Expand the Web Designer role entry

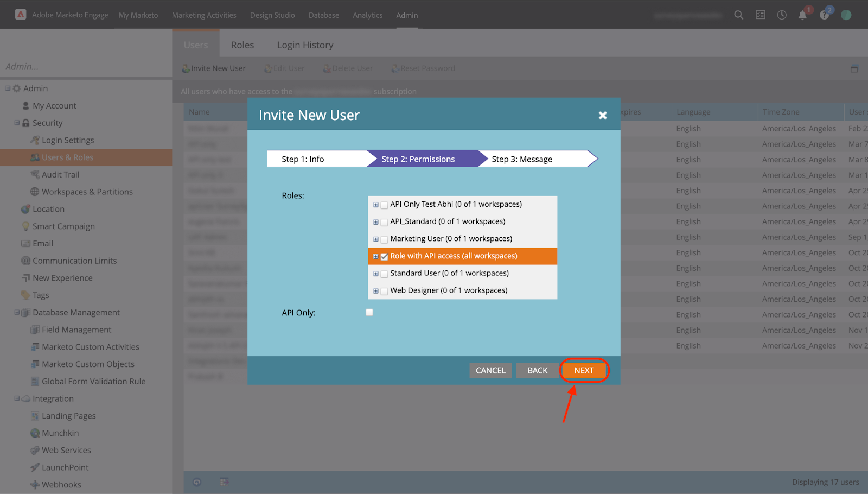[x=375, y=292]
